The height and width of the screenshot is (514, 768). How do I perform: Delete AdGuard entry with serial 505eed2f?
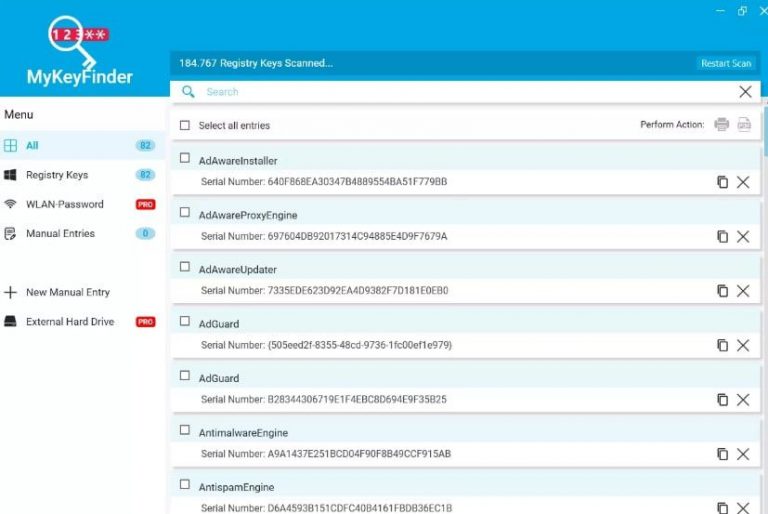pyautogui.click(x=743, y=345)
